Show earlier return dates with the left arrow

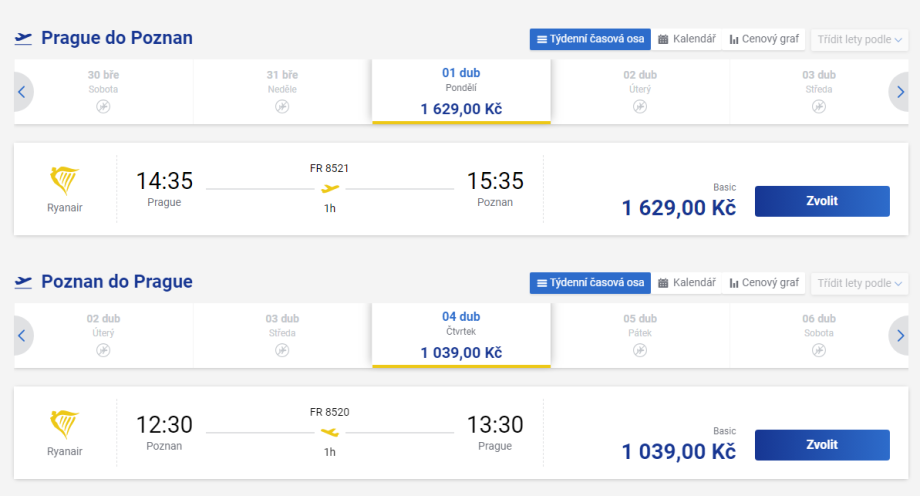21,336
